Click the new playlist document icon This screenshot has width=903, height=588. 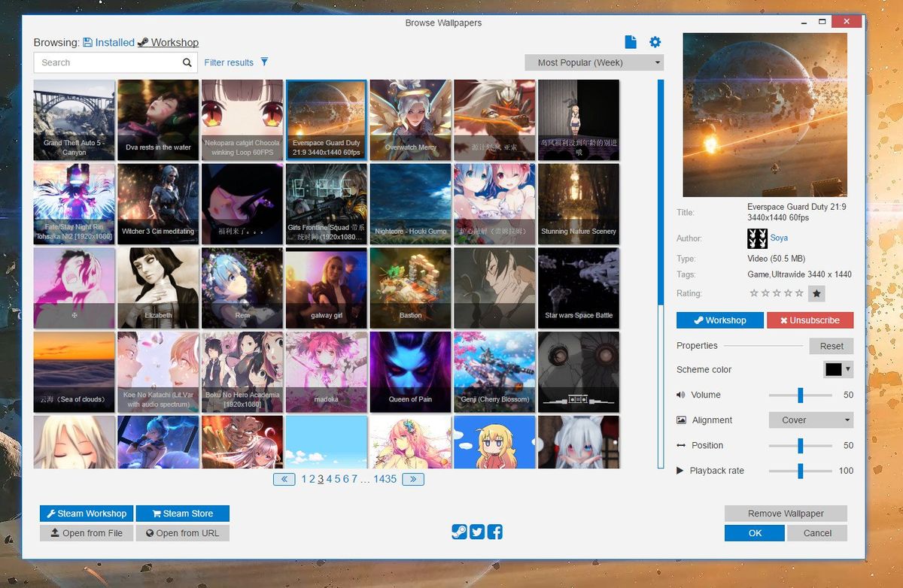(x=631, y=42)
